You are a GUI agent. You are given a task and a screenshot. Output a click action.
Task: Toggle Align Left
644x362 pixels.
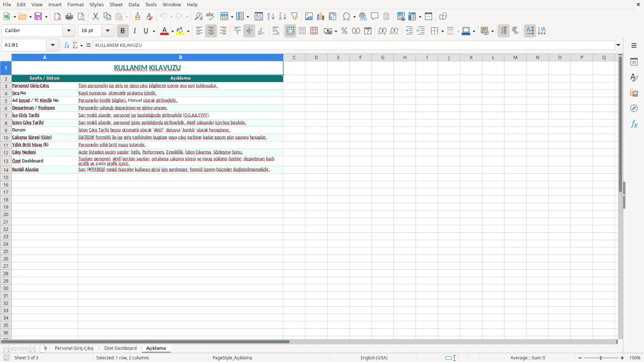199,31
